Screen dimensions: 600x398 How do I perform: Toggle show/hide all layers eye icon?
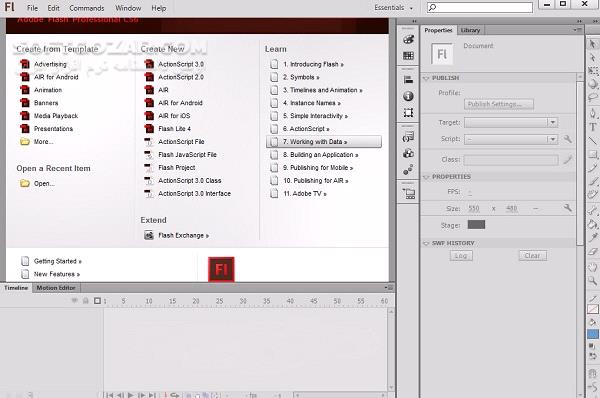coord(75,301)
